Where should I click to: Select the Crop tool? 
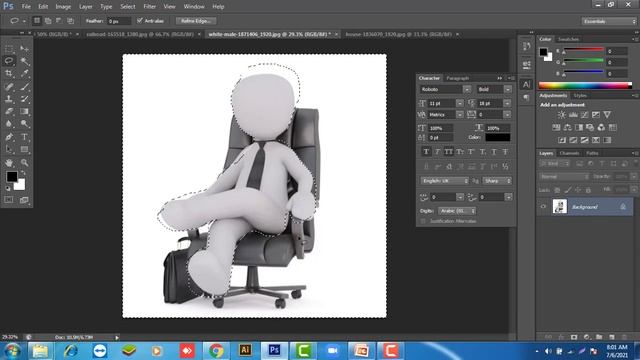pos(9,73)
